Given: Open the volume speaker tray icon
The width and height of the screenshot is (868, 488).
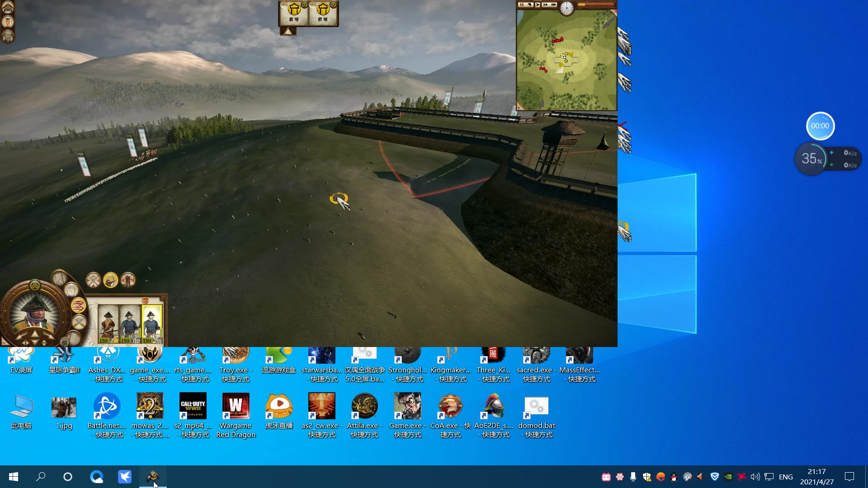Looking at the screenshot, I should pyautogui.click(x=755, y=477).
